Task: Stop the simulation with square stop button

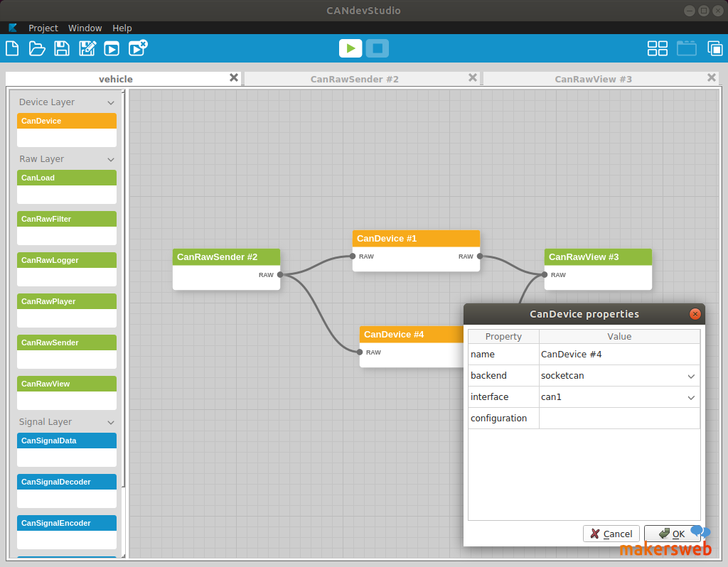Action: (x=378, y=48)
